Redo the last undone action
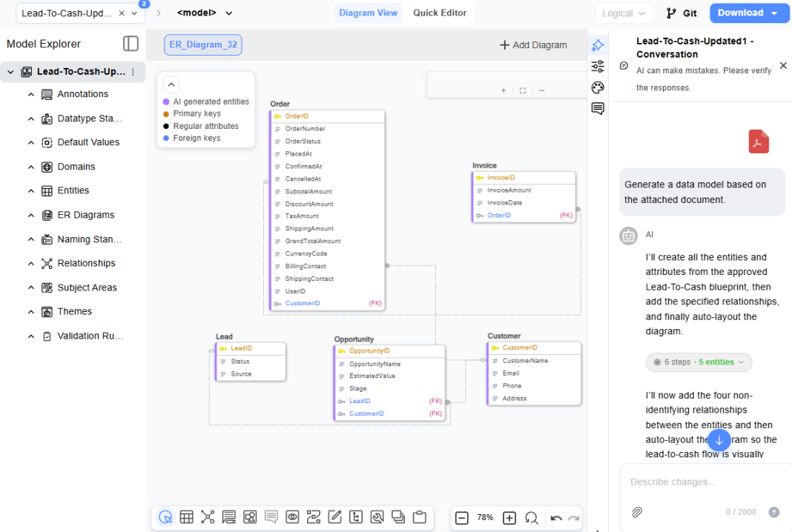 [x=573, y=519]
